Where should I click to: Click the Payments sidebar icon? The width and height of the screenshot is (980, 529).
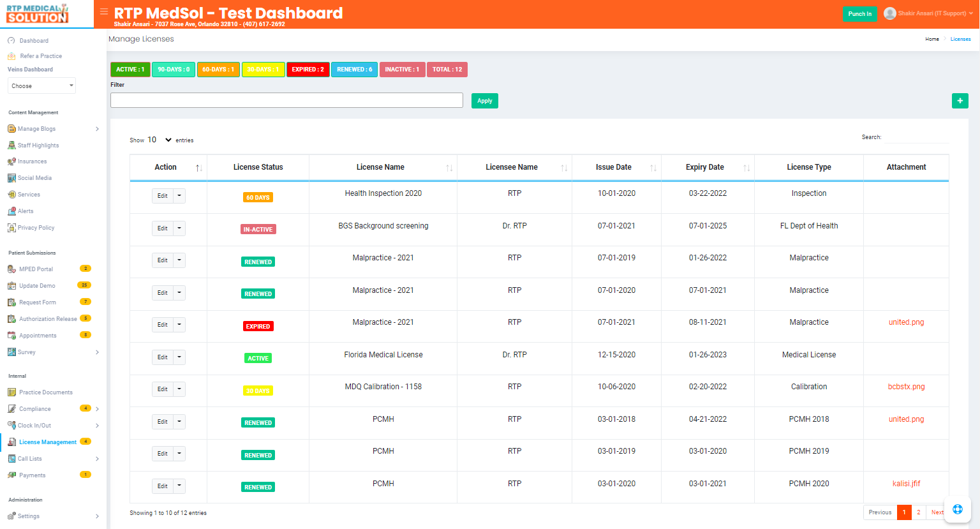pos(11,475)
